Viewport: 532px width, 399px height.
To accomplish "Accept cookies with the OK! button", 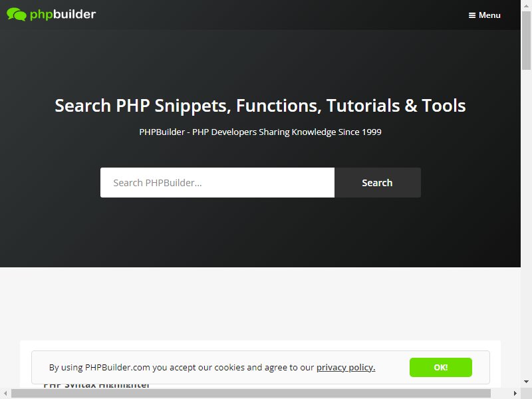I will coord(441,367).
